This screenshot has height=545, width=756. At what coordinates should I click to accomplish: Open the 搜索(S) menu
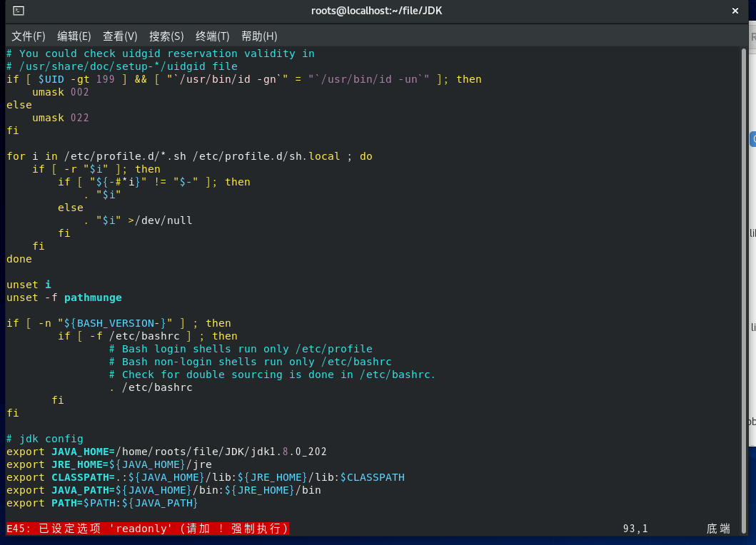coord(166,36)
